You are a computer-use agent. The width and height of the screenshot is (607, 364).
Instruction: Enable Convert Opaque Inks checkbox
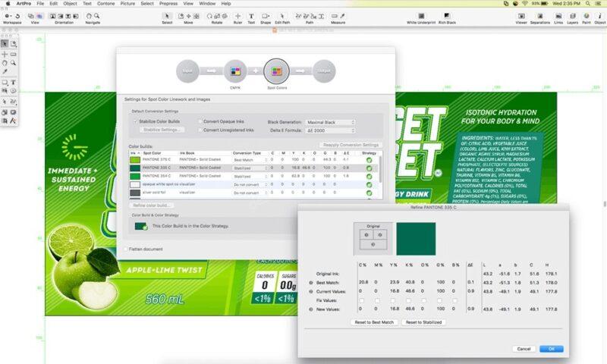click(200, 121)
